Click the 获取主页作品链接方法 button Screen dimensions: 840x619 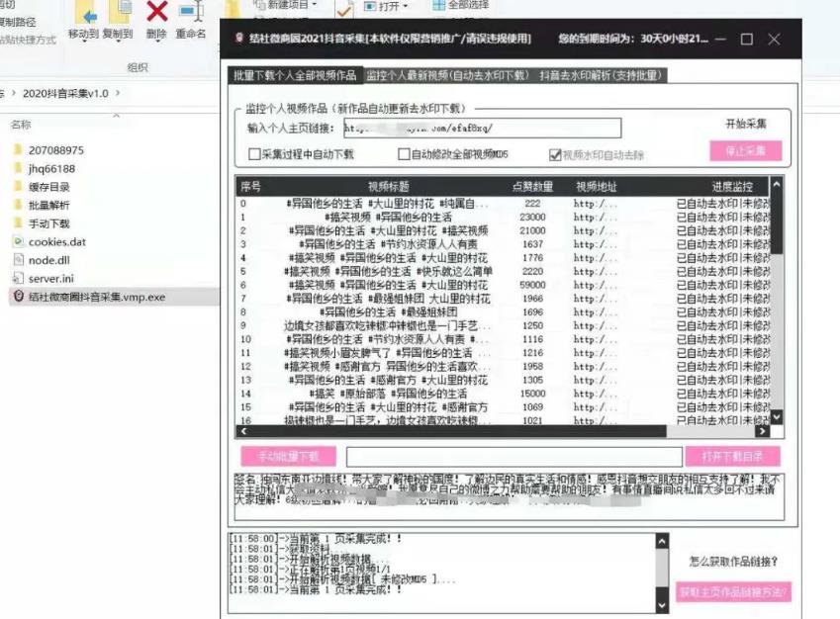(733, 592)
